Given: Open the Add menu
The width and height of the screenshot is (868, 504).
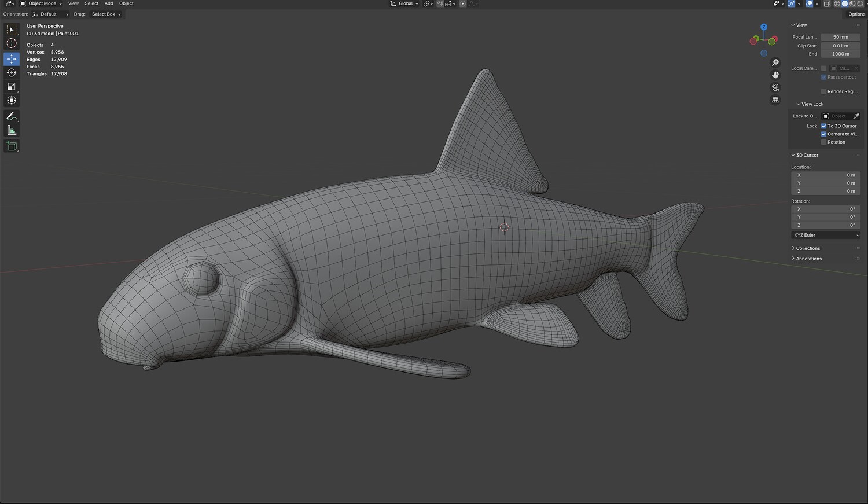Looking at the screenshot, I should (x=109, y=3).
